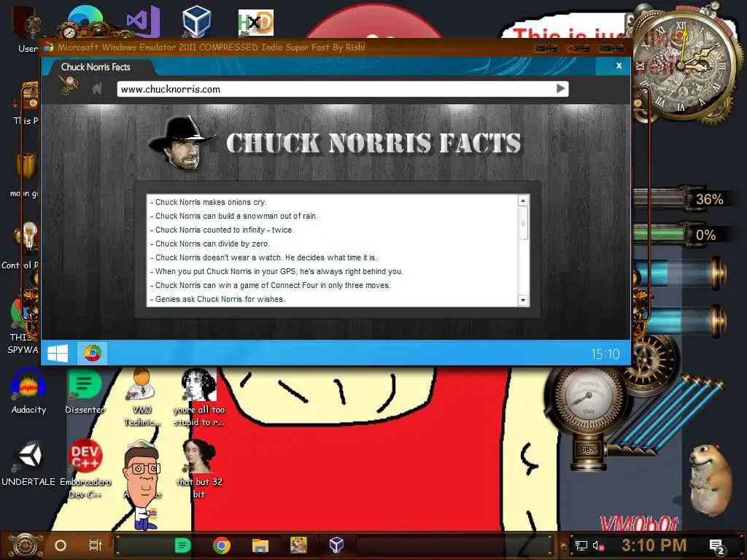Click the Home icon in emulated browser
Image resolution: width=747 pixels, height=560 pixels.
tap(97, 88)
